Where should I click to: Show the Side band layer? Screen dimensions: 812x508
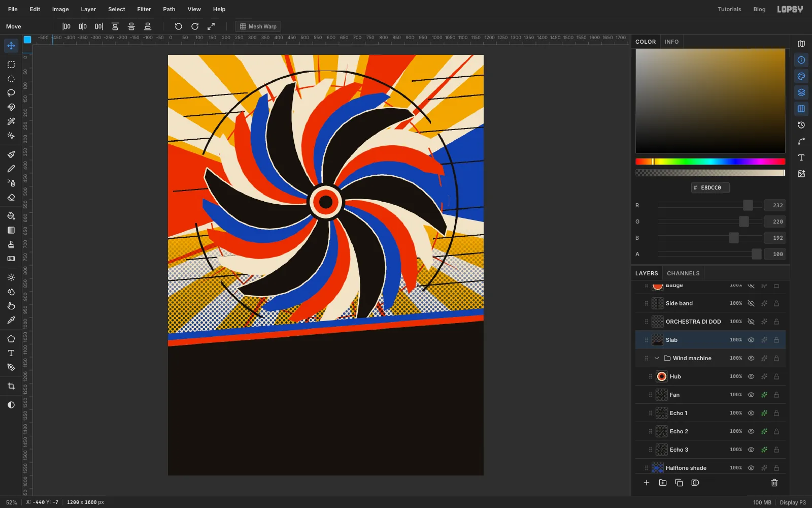[x=751, y=303]
